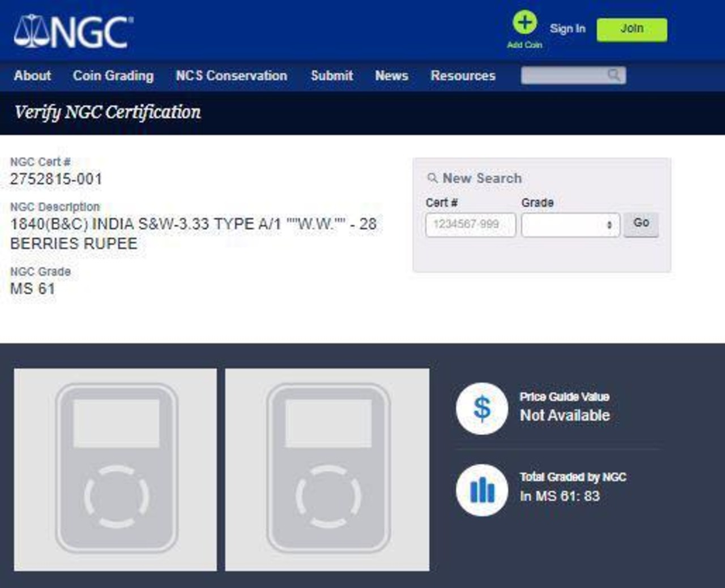Image resolution: width=725 pixels, height=588 pixels.
Task: Click the NGC scales logo
Action: (74, 32)
